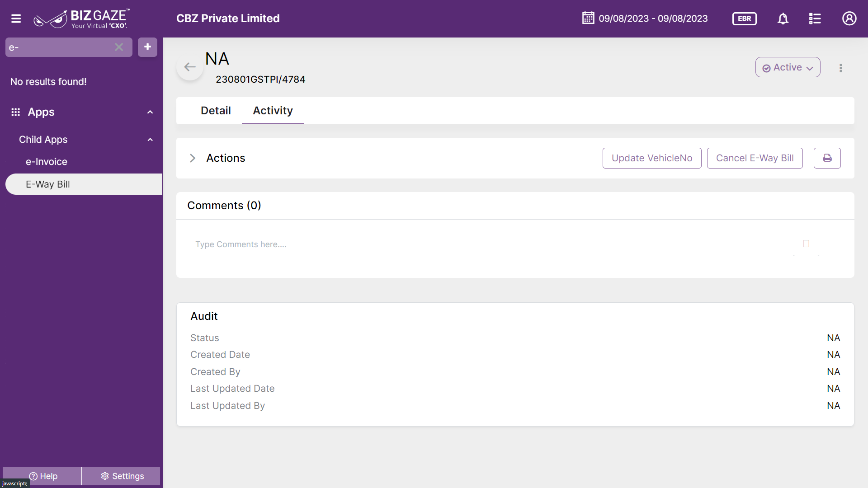Click the Created By label

click(x=215, y=372)
